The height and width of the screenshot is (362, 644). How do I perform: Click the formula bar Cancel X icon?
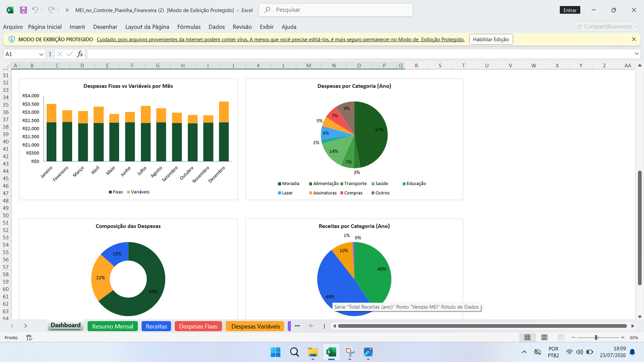coord(60,54)
